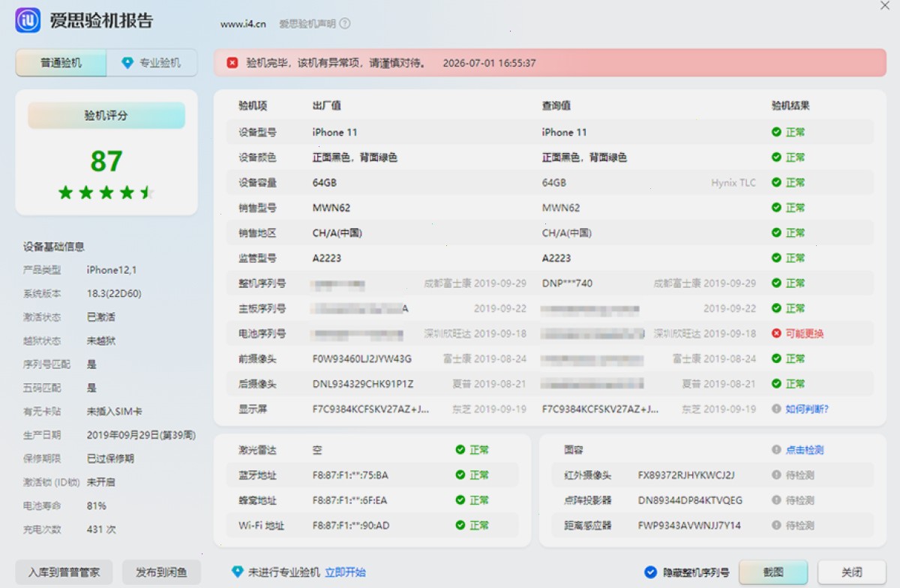Click the 前摄像头 serial F0W93460LJ2JYW43G
The height and width of the screenshot is (588, 900).
(362, 358)
